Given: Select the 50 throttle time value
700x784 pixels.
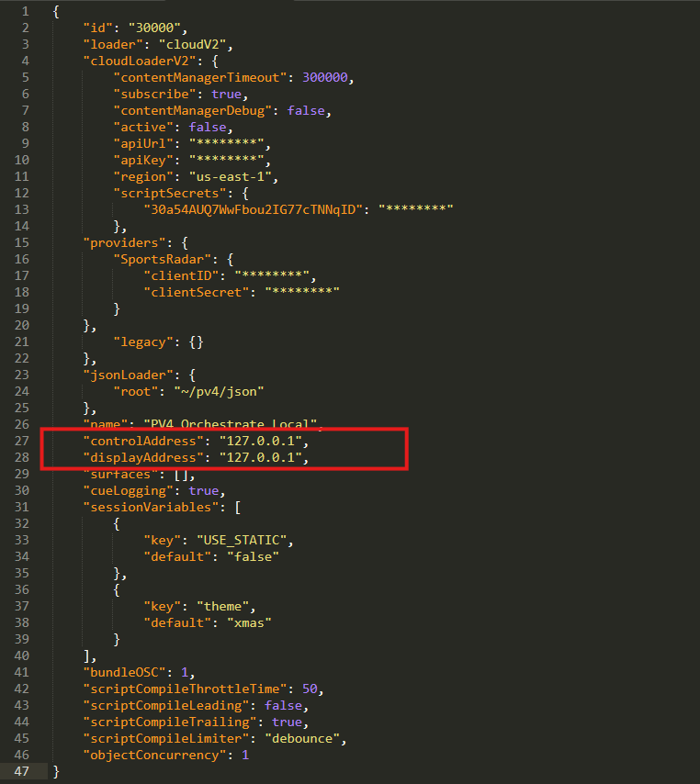Looking at the screenshot, I should coord(310,689).
